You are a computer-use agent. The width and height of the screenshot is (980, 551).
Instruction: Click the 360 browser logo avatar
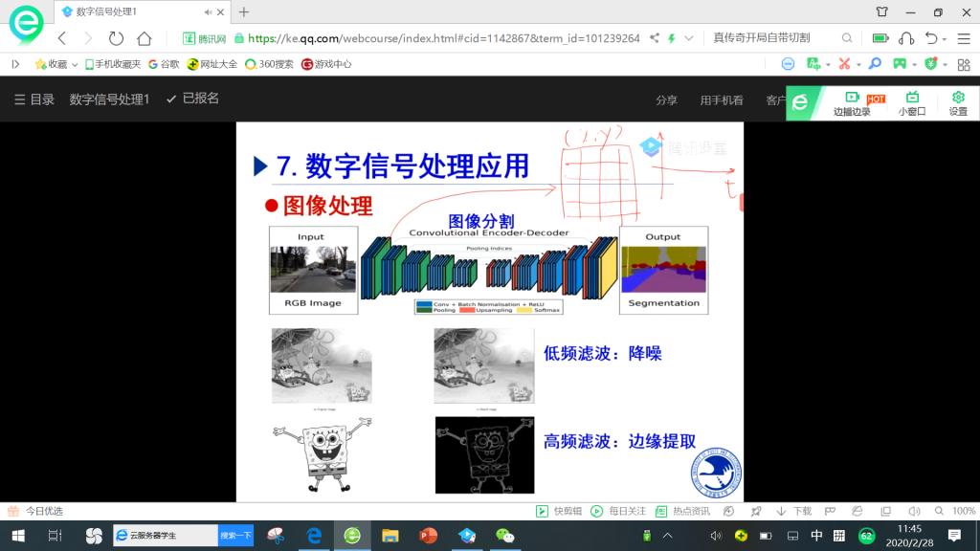[26, 24]
